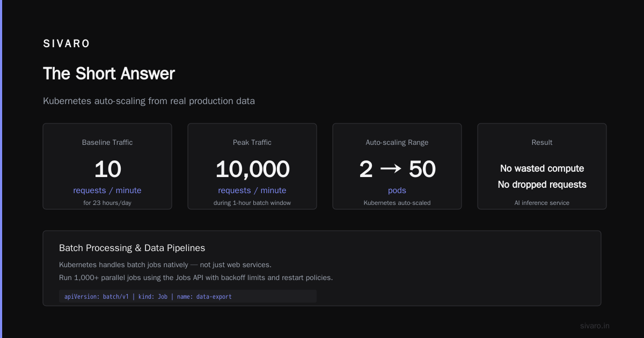Open the Result card
The image size is (644, 338).
coord(542,166)
